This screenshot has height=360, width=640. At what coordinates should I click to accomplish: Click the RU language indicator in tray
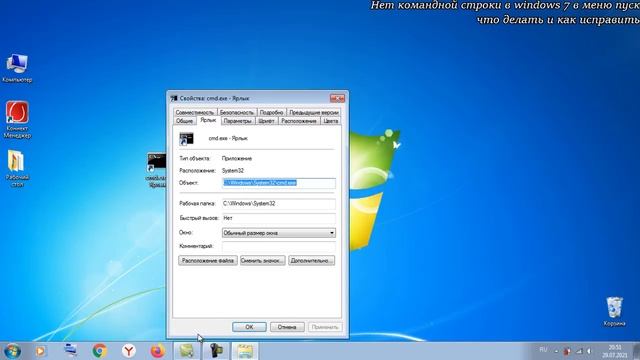pyautogui.click(x=543, y=350)
